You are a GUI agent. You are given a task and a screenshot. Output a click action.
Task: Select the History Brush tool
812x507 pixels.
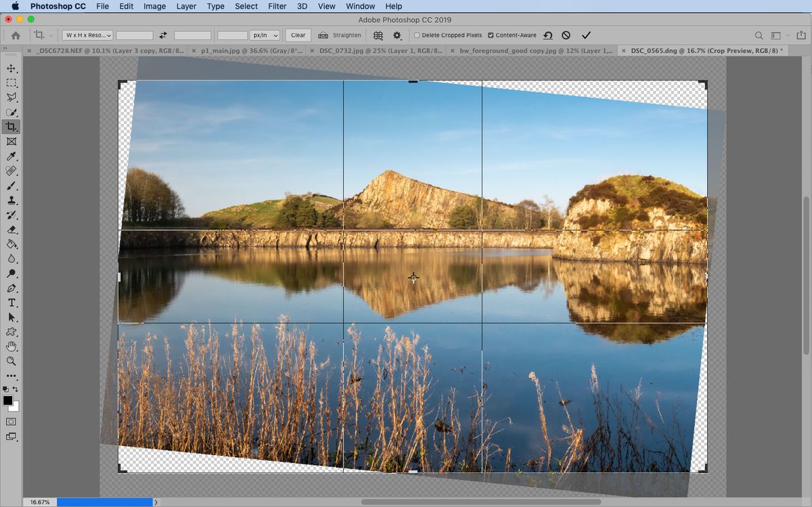[x=12, y=215]
